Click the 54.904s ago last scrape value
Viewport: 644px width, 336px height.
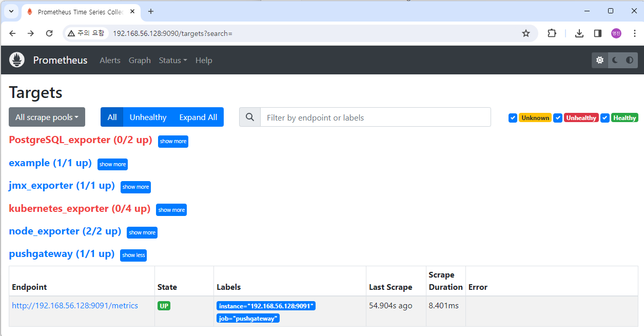pos(391,305)
